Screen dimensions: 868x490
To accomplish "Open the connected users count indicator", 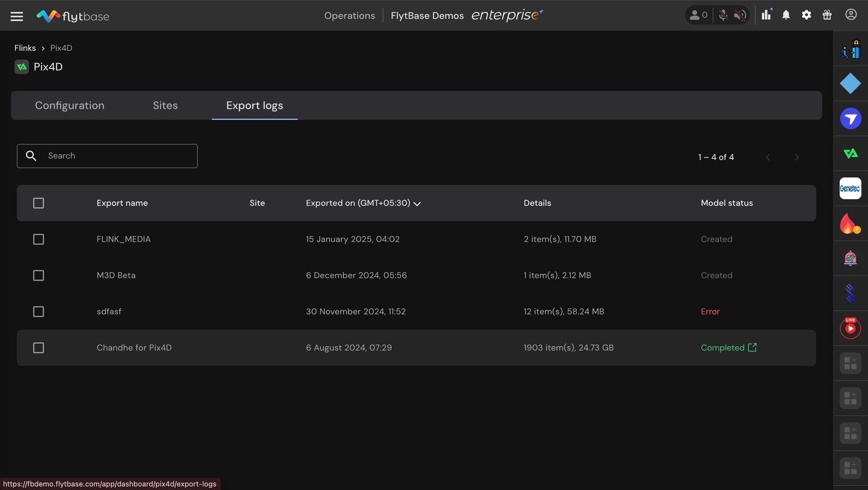I will (x=698, y=15).
